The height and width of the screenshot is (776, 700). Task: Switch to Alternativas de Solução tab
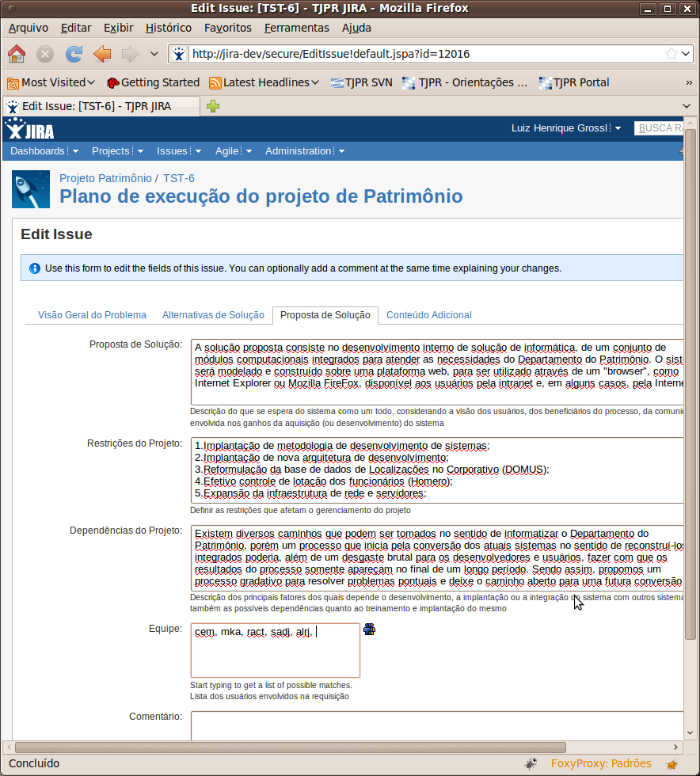coord(213,315)
